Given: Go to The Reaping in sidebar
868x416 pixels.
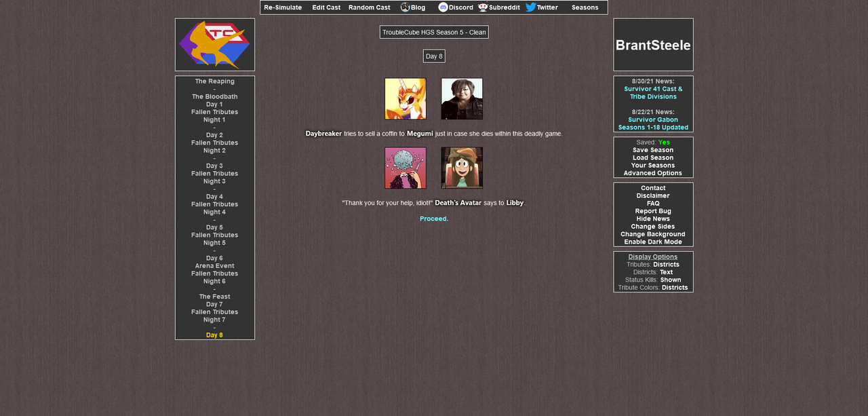Looking at the screenshot, I should tap(214, 81).
